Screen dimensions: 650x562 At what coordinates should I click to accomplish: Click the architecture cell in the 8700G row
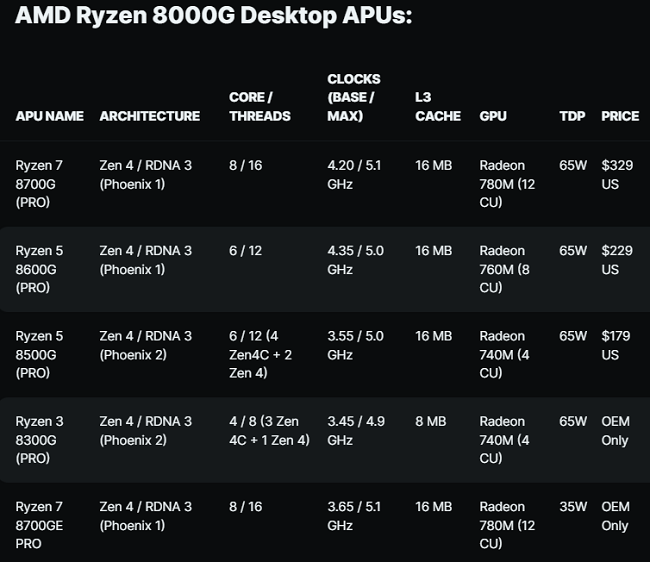tap(146, 174)
